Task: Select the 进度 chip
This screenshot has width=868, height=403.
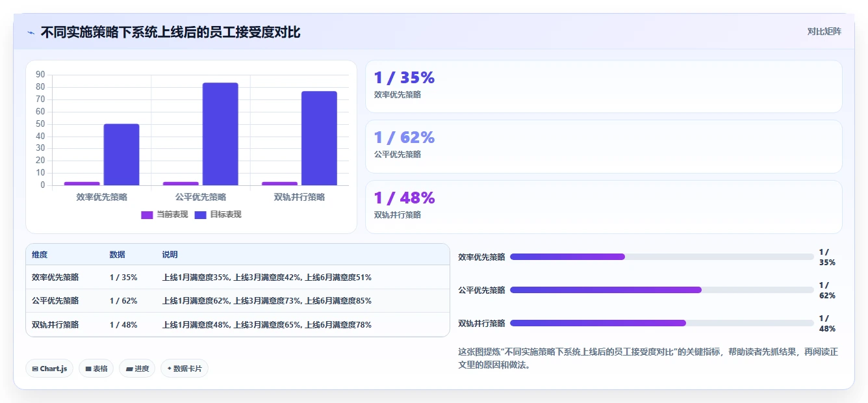Action: (137, 369)
